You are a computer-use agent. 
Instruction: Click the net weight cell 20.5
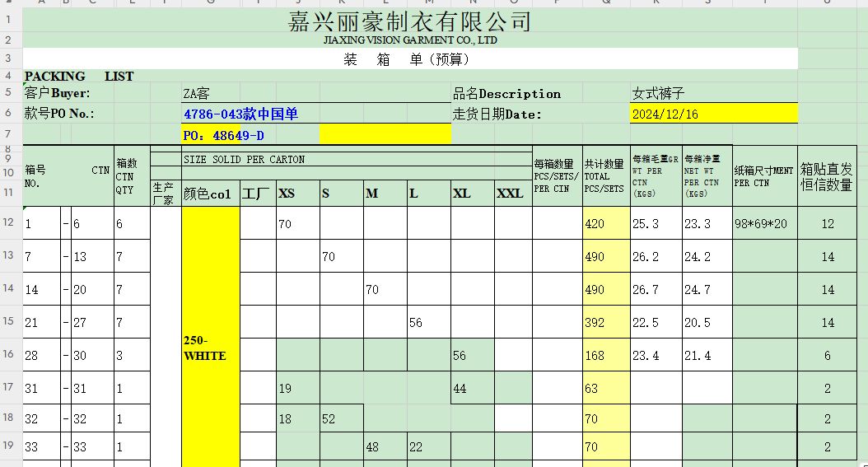click(707, 323)
